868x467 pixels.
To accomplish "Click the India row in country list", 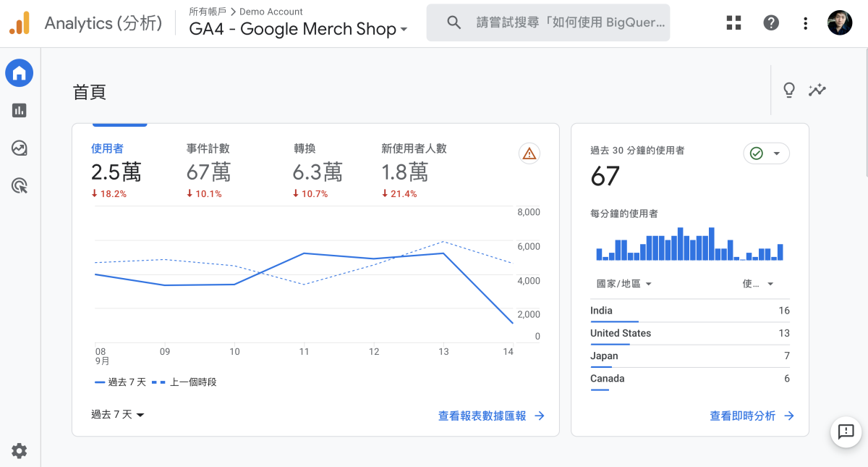I will [x=690, y=311].
